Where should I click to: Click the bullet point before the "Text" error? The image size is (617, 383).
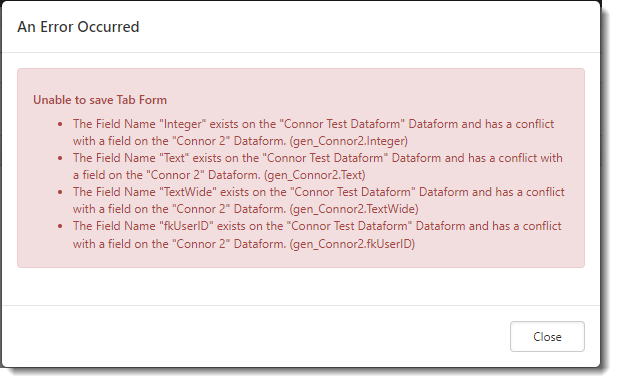[x=60, y=158]
